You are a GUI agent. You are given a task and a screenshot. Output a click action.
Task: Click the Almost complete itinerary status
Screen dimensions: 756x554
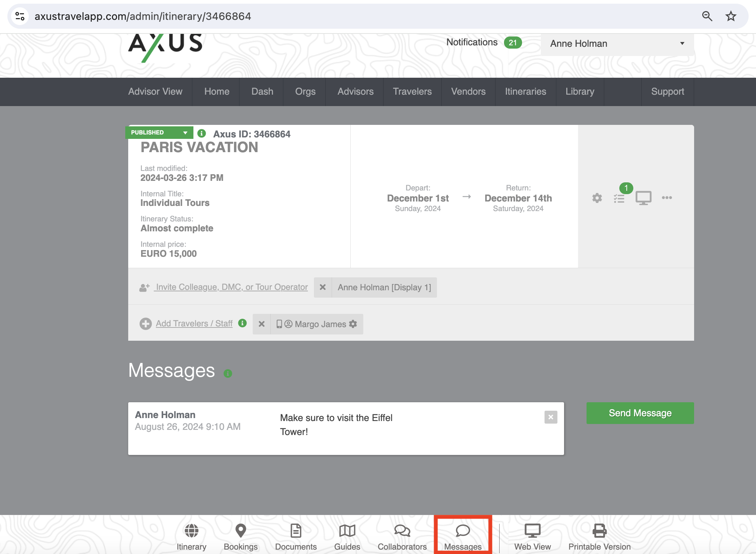point(177,228)
